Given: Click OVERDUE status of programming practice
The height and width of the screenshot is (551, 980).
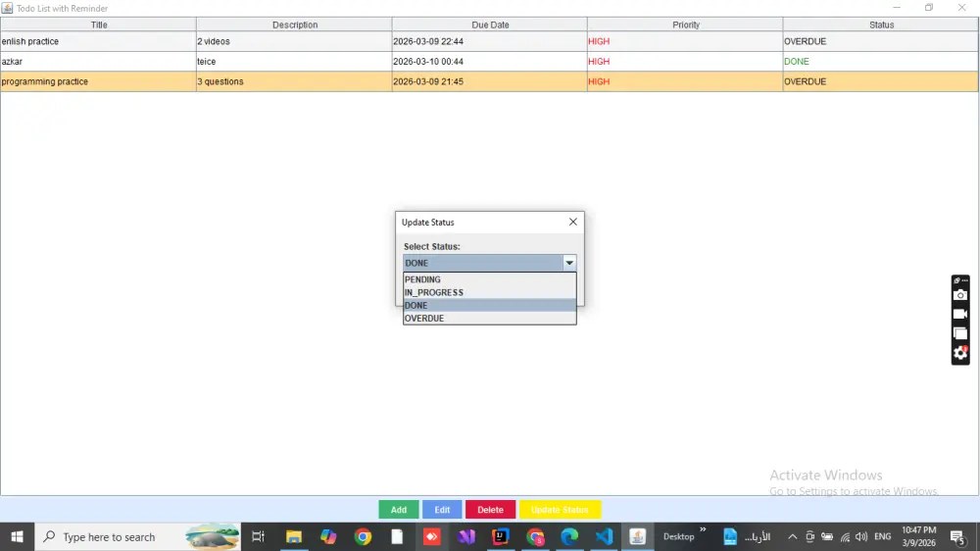Looking at the screenshot, I should coord(881,81).
